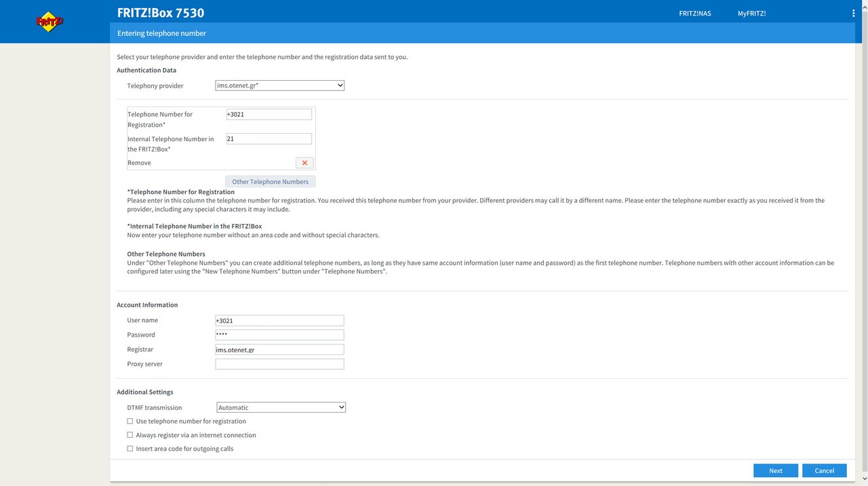Click into the User name field

click(279, 320)
